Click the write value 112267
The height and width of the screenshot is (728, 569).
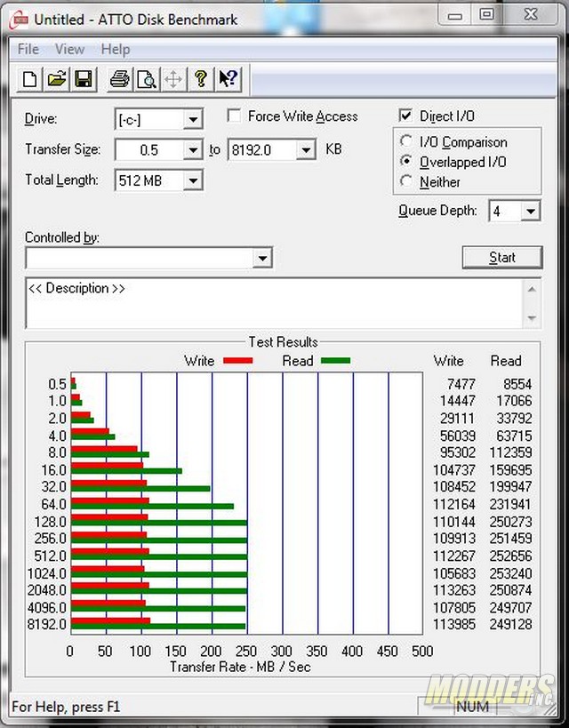[454, 556]
